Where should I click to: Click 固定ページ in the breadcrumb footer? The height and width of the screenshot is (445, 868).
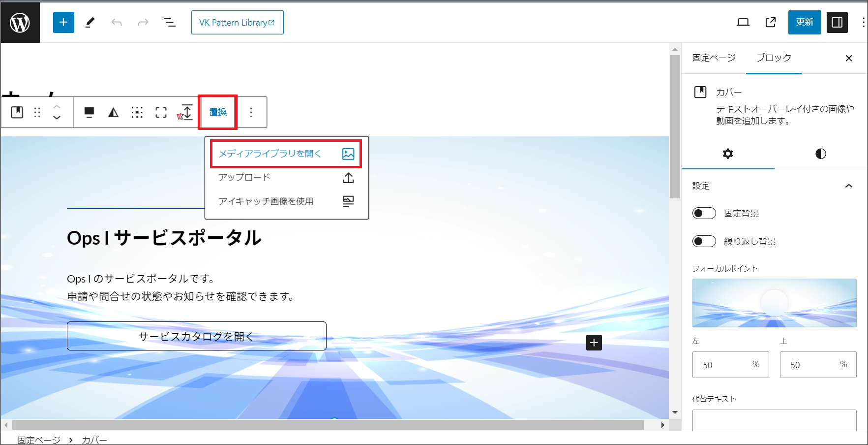coord(39,440)
